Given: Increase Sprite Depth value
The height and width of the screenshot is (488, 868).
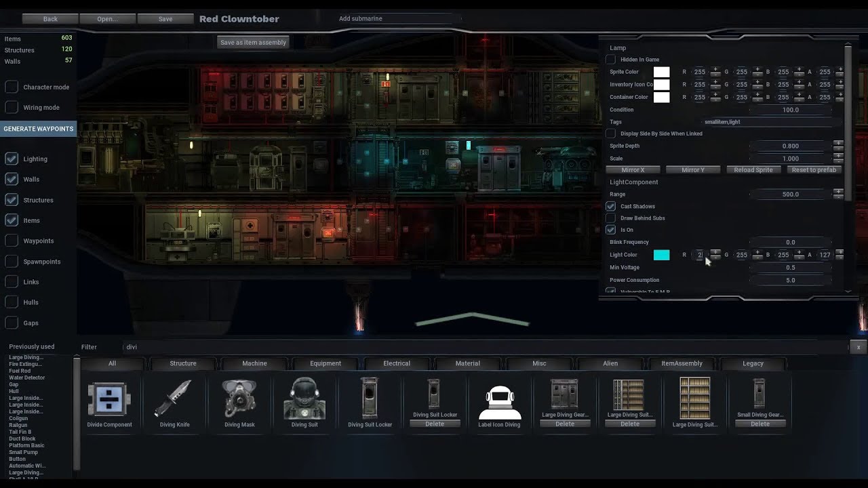Looking at the screenshot, I should [x=838, y=143].
